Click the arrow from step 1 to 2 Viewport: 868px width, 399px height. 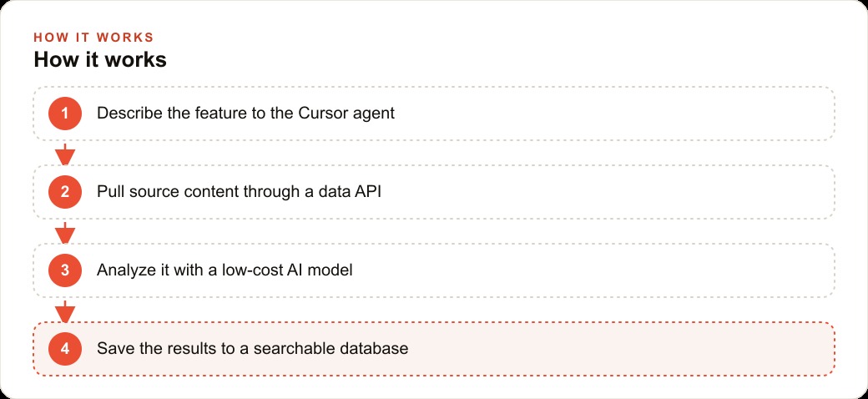pos(65,154)
